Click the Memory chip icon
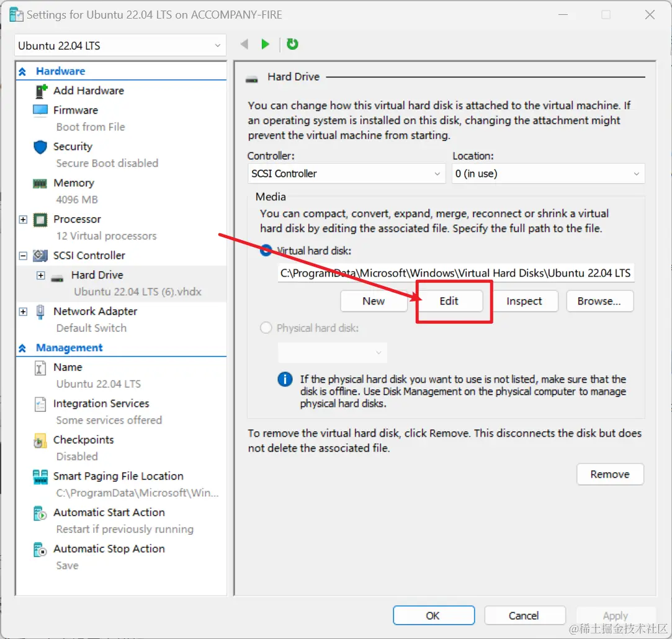Screen dimensions: 672x639 pos(40,184)
